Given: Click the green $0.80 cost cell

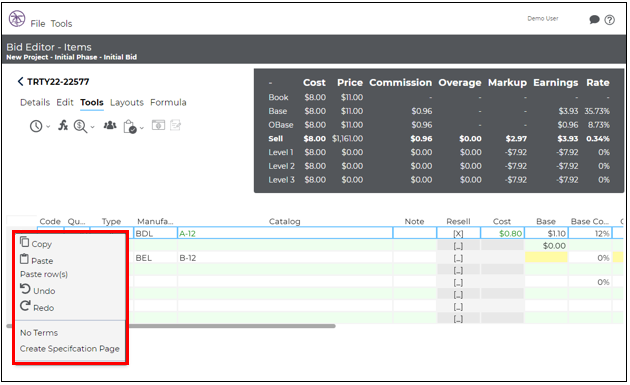Looking at the screenshot, I should tap(502, 233).
